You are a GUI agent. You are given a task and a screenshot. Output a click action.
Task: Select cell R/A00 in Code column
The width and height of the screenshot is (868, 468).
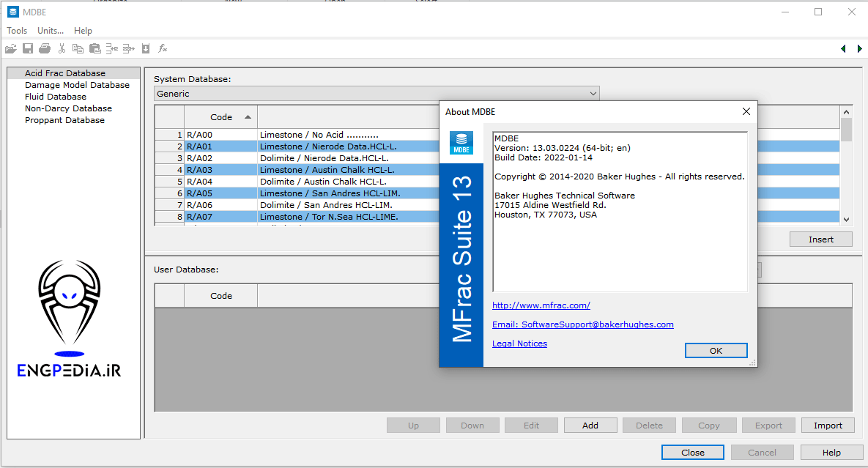221,135
